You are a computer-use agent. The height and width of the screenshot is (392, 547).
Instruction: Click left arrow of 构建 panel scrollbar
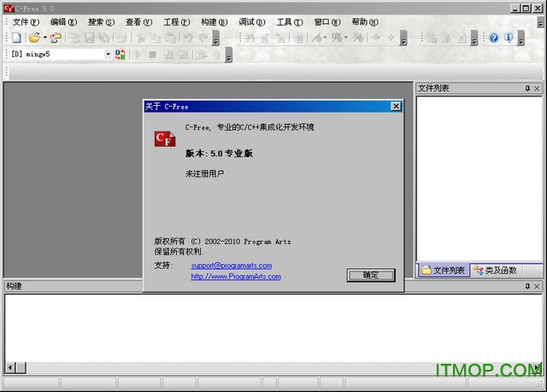coord(10,367)
